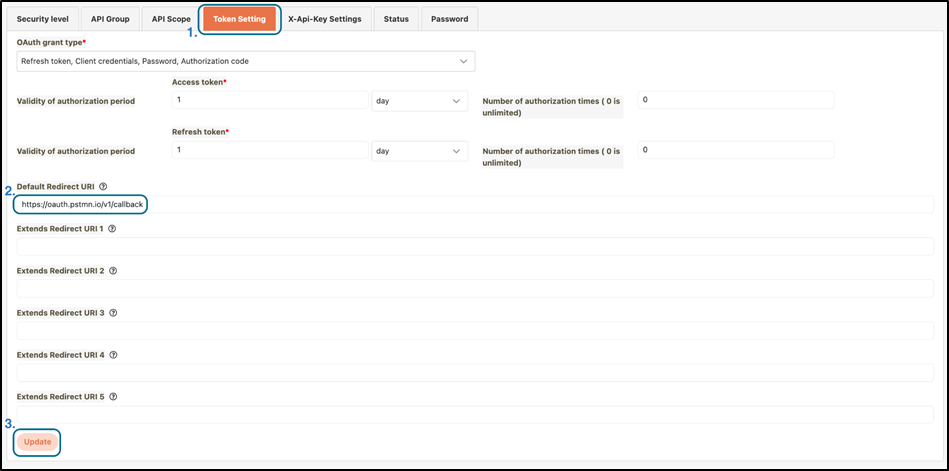Click help icon beside Extends Redirect URI 3

112,312
